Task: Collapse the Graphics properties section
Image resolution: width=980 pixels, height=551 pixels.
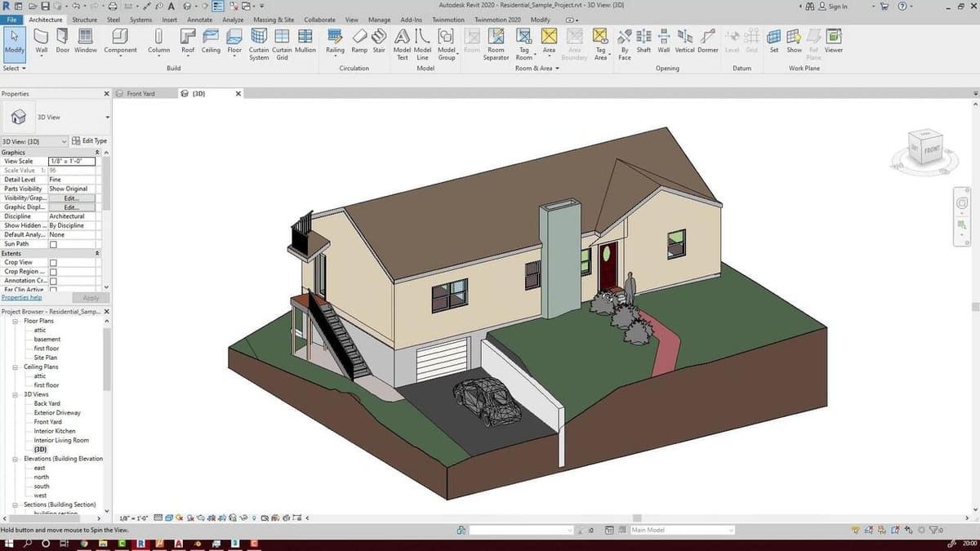Action: 98,153
